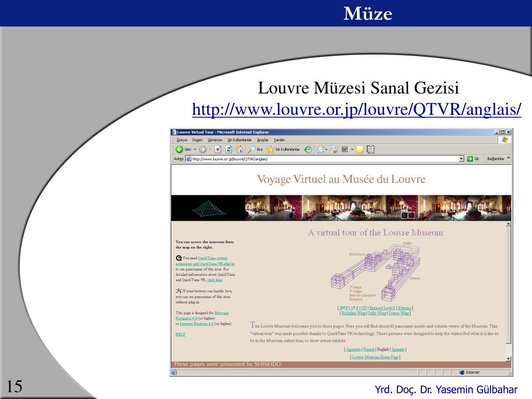The height and width of the screenshot is (399, 532).
Task: Click in the address bar URL field
Action: point(325,159)
